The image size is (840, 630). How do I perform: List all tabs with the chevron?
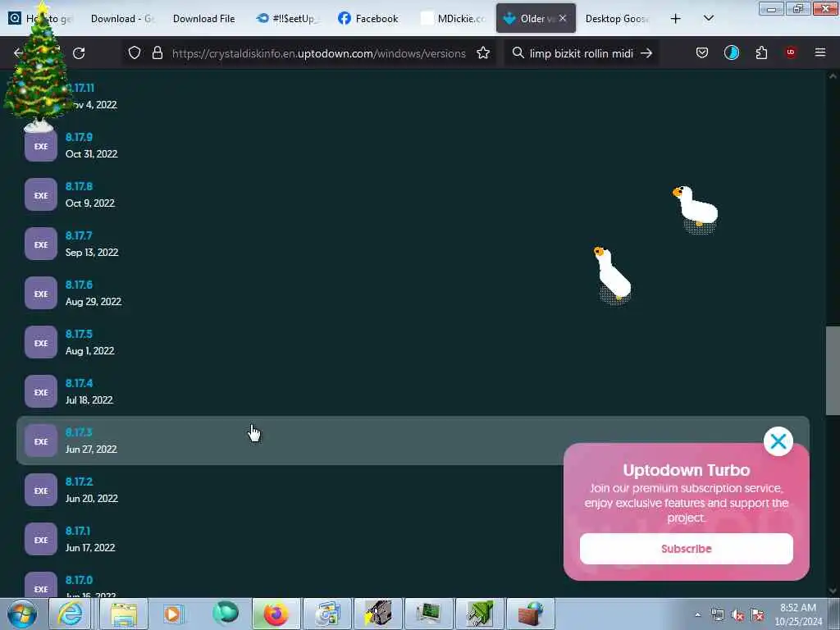pos(708,18)
